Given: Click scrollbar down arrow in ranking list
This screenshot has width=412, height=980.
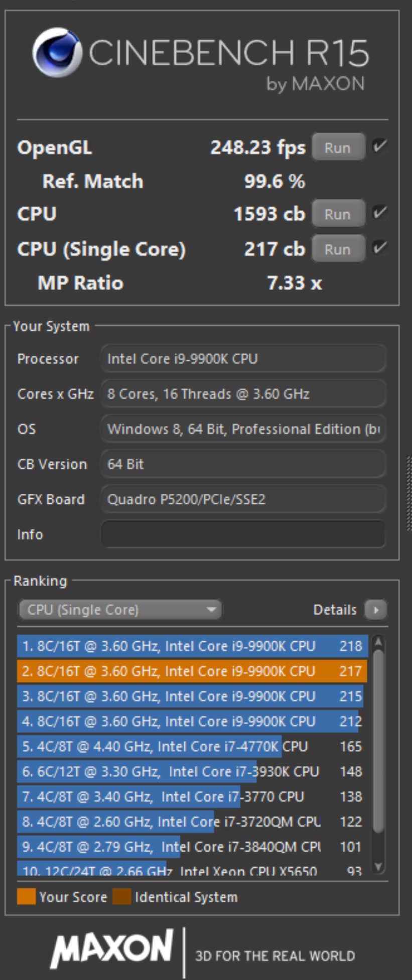Looking at the screenshot, I should tap(379, 867).
